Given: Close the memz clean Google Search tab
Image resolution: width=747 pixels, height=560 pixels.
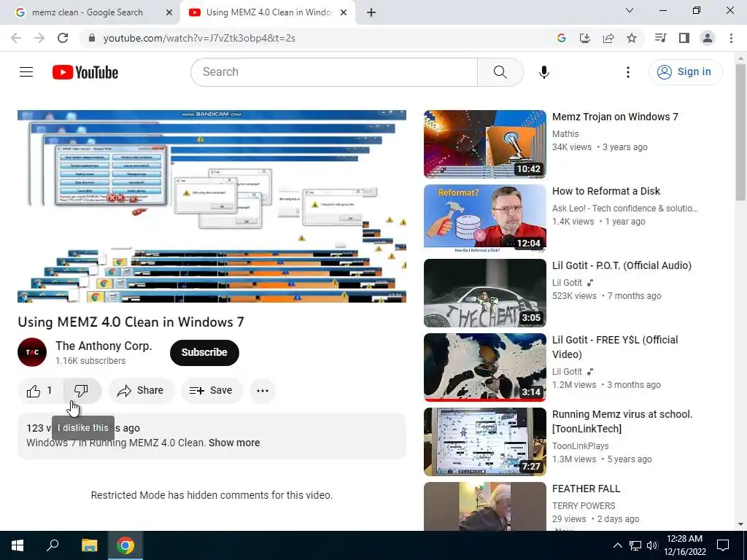Looking at the screenshot, I should 169,12.
